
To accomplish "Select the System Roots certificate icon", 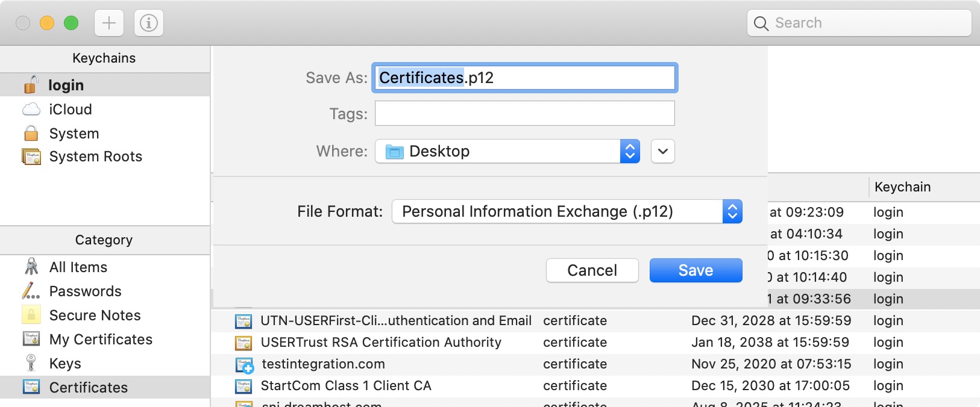I will tap(31, 157).
